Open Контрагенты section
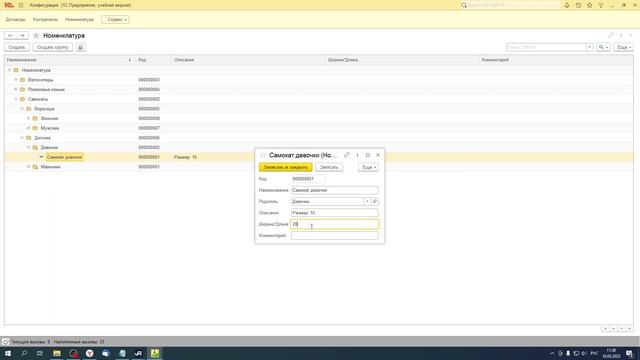This screenshot has height=360, width=640. pos(45,20)
